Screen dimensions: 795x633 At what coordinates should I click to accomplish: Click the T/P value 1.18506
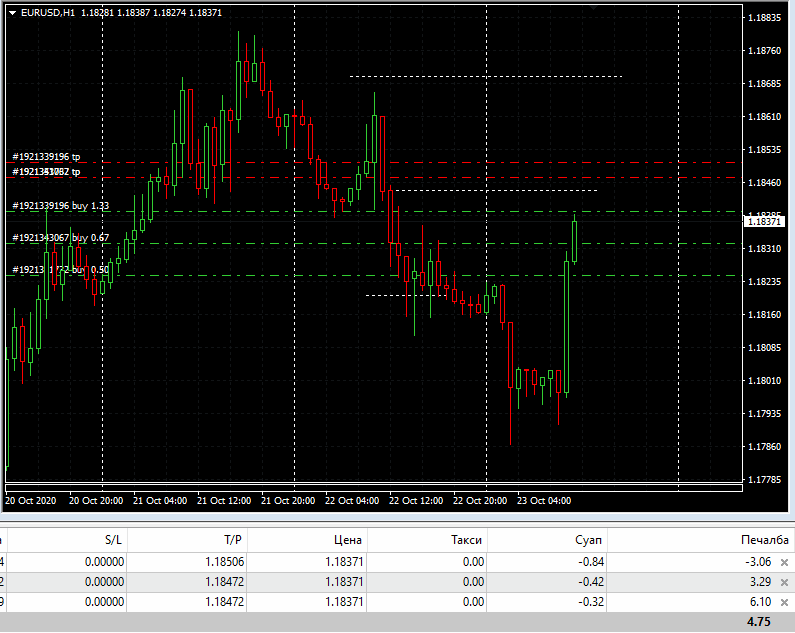pos(225,562)
